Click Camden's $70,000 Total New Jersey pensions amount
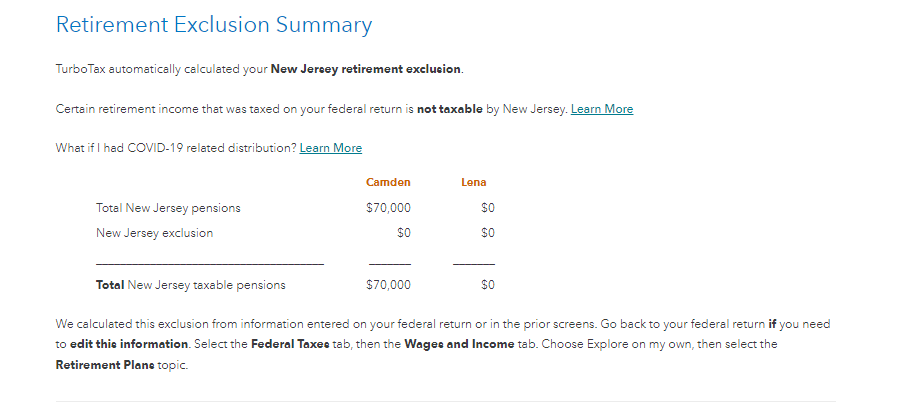Screen dimensions: 910x403 click(x=388, y=208)
